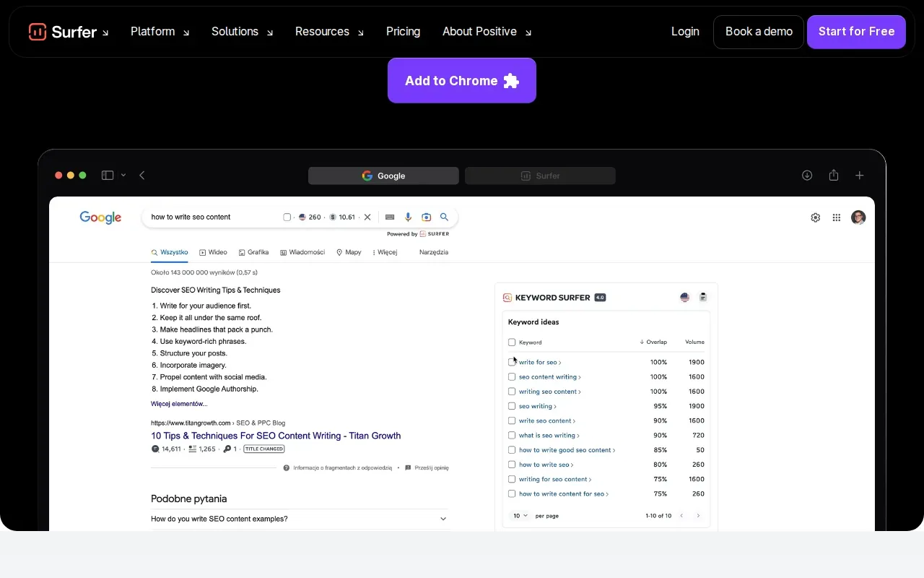This screenshot has height=578, width=924.
Task: Click the browser share icon
Action: 834,175
